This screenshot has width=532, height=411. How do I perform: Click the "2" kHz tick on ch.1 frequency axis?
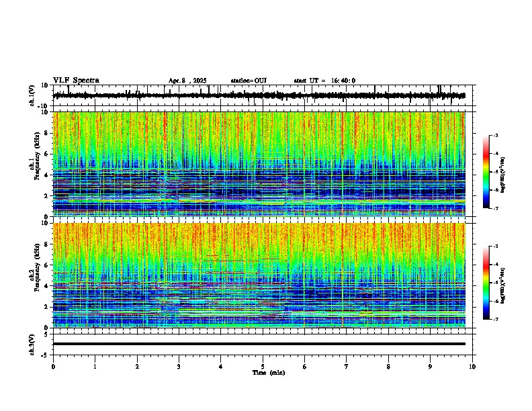pos(47,195)
